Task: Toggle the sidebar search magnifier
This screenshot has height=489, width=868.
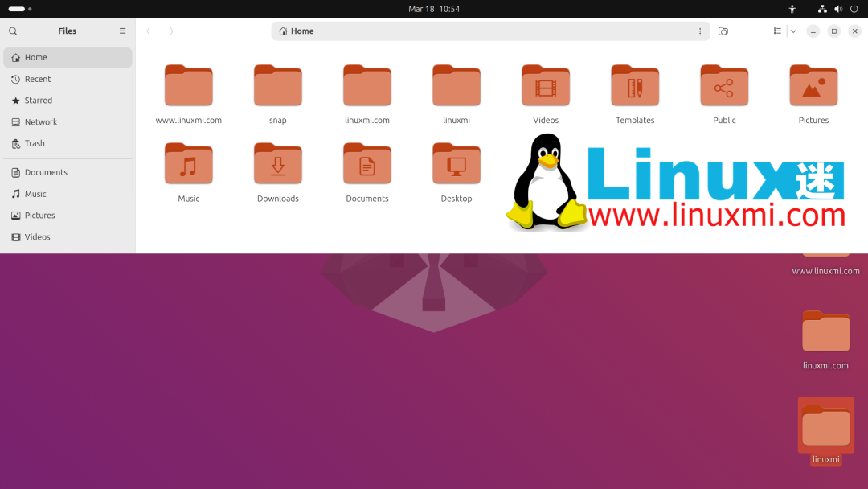Action: click(12, 31)
